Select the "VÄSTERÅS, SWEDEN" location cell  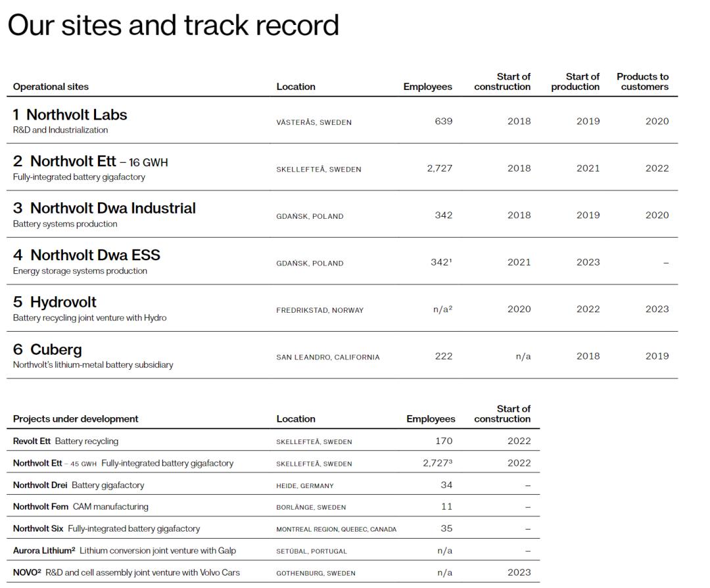314,122
